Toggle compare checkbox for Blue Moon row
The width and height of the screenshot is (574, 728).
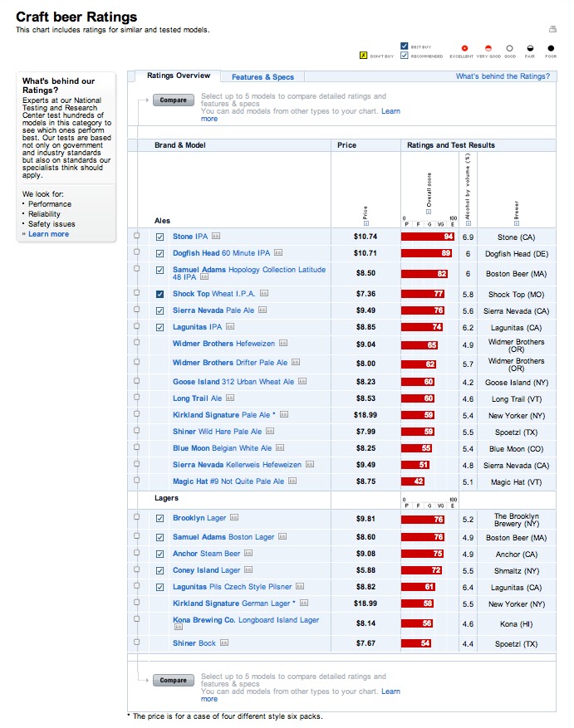click(136, 447)
